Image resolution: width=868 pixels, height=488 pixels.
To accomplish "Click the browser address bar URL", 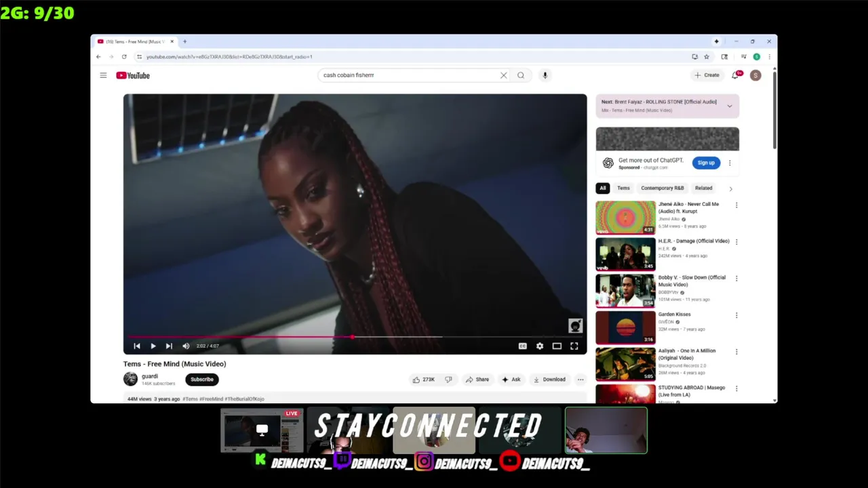I will (x=229, y=57).
